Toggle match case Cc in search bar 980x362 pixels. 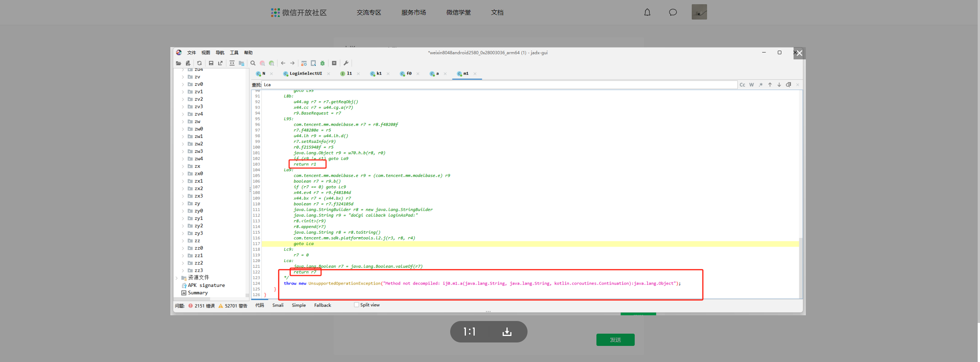click(x=742, y=85)
